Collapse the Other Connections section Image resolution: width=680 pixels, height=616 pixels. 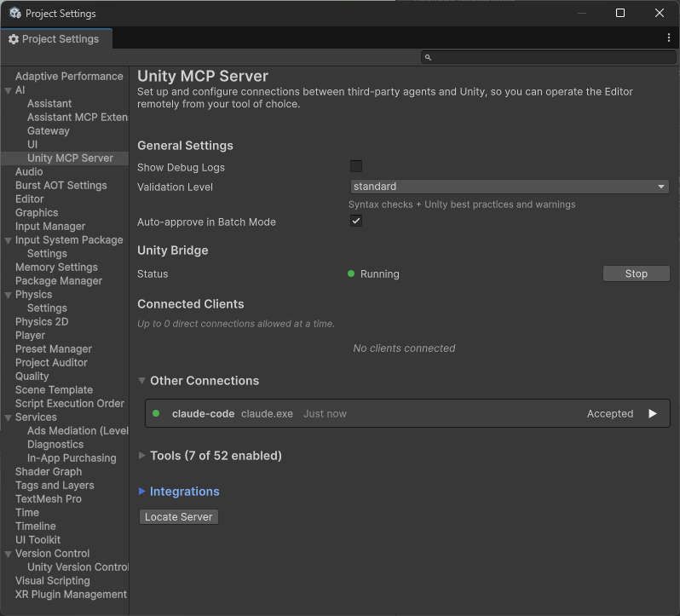141,381
